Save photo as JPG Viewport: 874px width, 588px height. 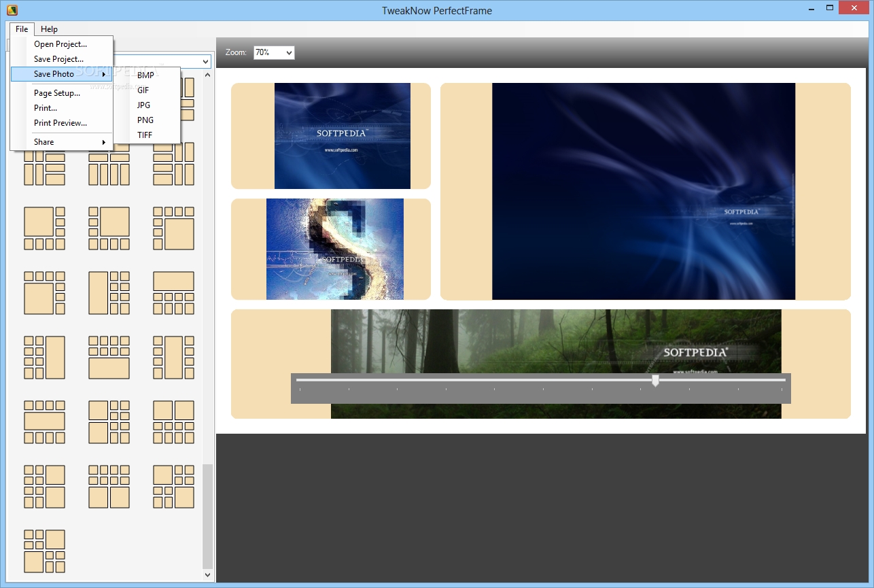(146, 105)
